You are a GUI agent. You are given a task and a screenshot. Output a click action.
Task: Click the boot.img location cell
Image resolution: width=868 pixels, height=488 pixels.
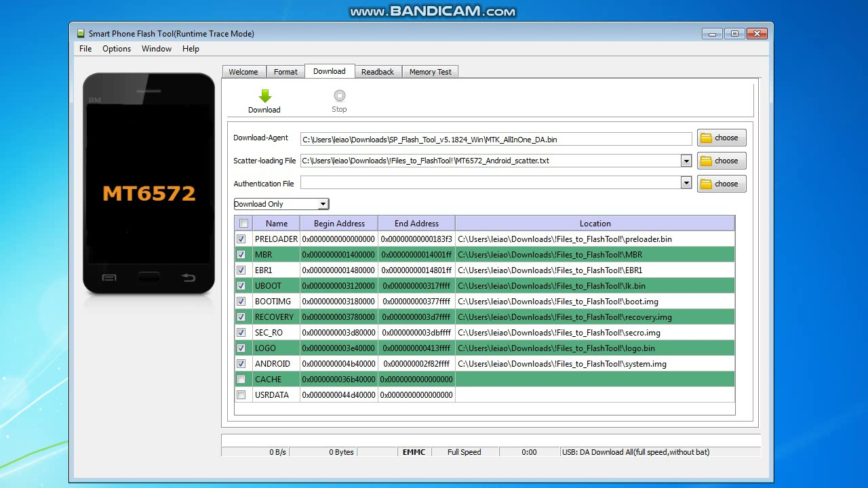(595, 302)
